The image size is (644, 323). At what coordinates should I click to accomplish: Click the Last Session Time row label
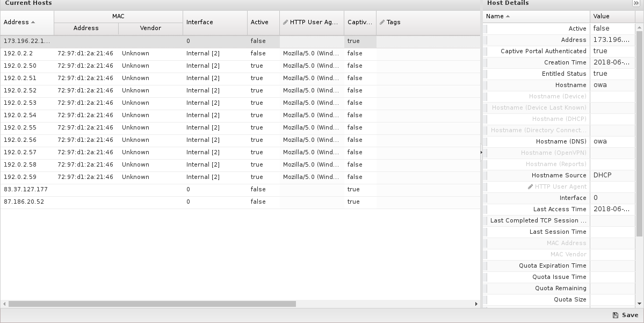coord(558,232)
